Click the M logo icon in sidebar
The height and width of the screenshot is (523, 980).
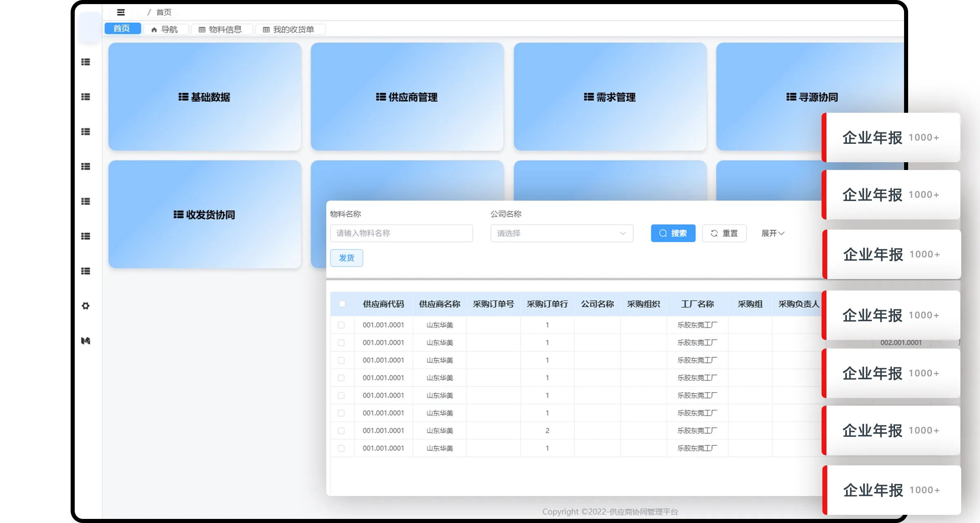86,341
